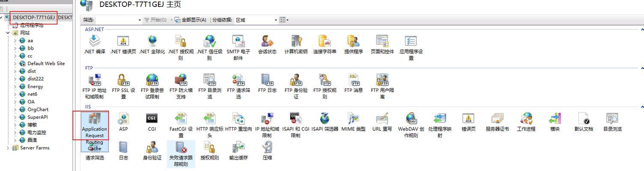This screenshot has width=644, height=171.
Task: Open .NET 信任级别 settings
Action: pyautogui.click(x=209, y=47)
